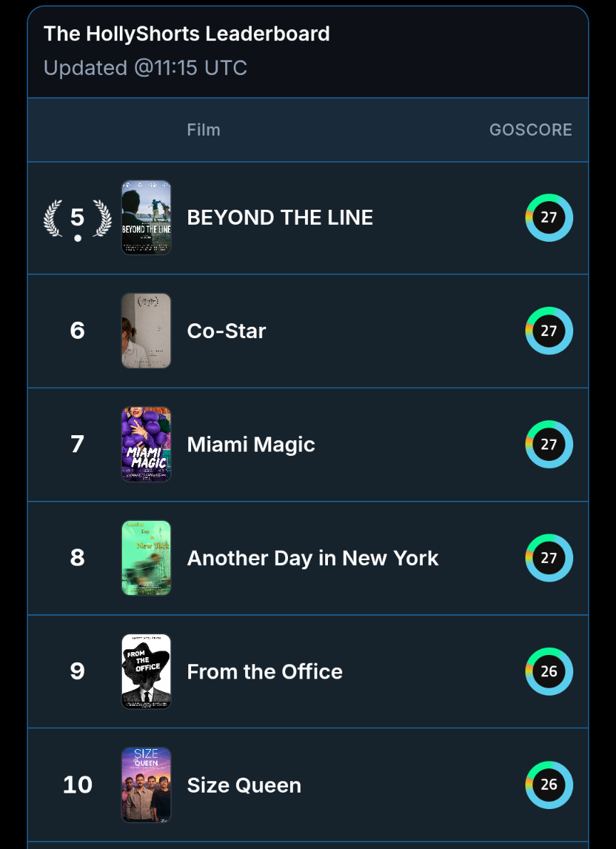Click the GOSCORE ring for BEYOND THE LINE
Screen dimensions: 616x849
pyautogui.click(x=549, y=218)
